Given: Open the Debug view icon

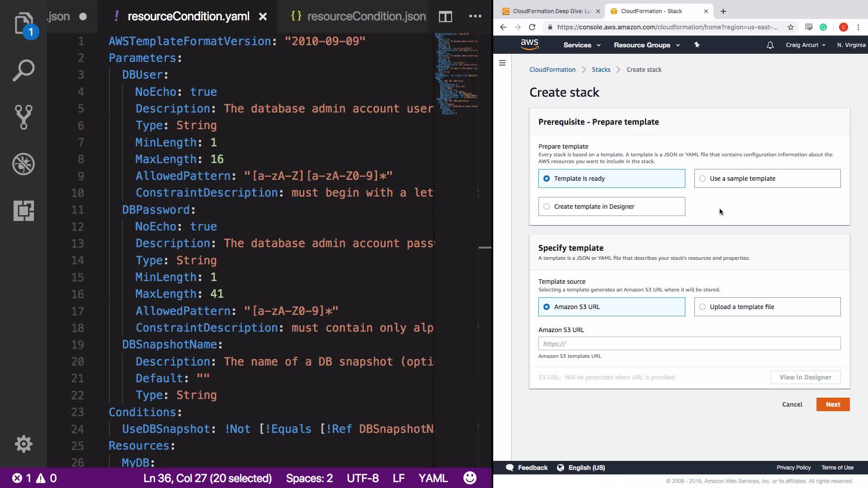Looking at the screenshot, I should [24, 164].
